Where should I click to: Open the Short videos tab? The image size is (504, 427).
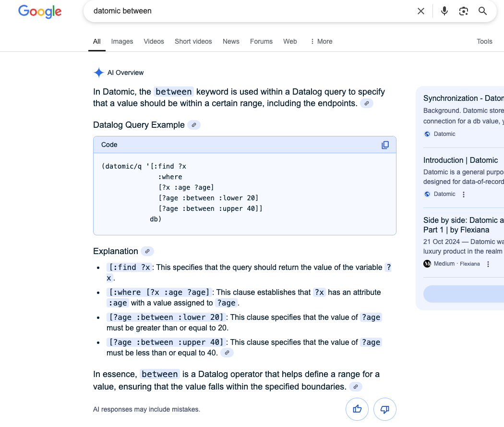[193, 41]
